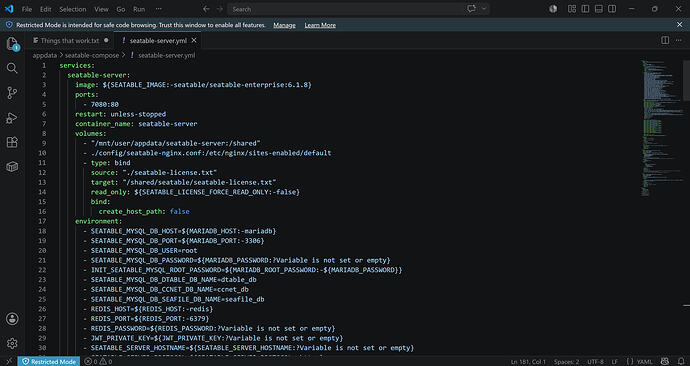Open the chat icon beside search box

[x=471, y=9]
